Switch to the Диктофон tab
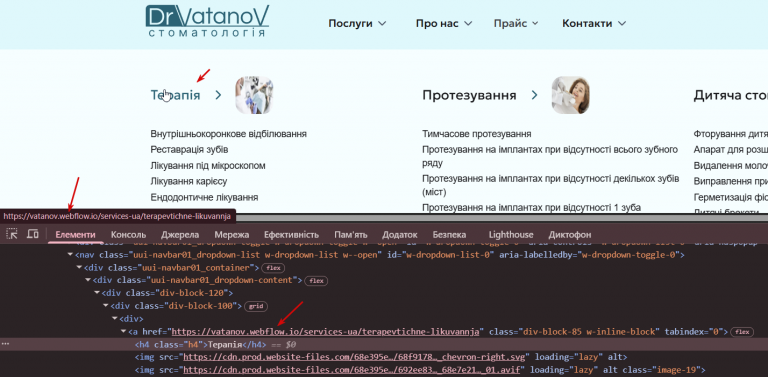 click(x=570, y=235)
